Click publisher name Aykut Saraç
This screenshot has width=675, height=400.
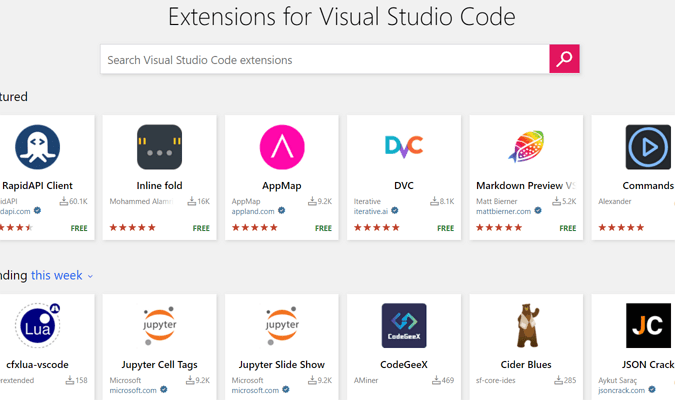coord(617,381)
